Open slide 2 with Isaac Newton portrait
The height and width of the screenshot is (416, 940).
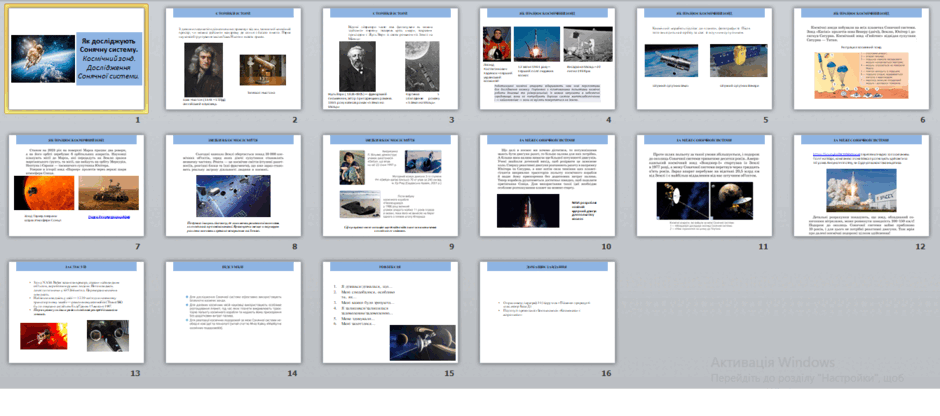(x=233, y=59)
